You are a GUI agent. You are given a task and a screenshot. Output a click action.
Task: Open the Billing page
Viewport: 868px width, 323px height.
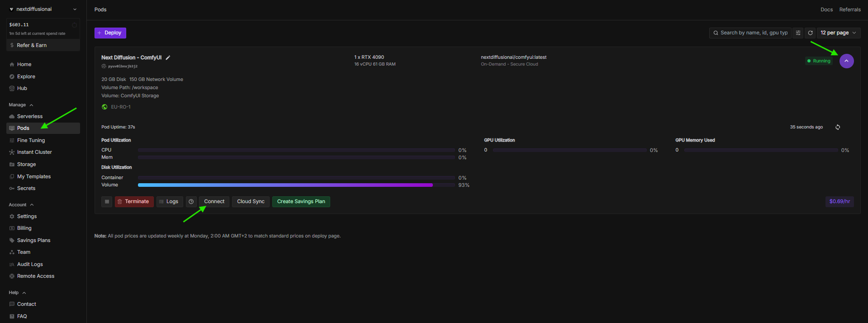point(43,228)
